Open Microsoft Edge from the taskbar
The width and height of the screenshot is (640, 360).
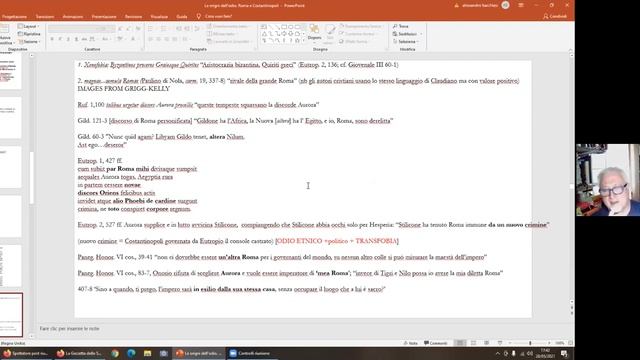131,353
